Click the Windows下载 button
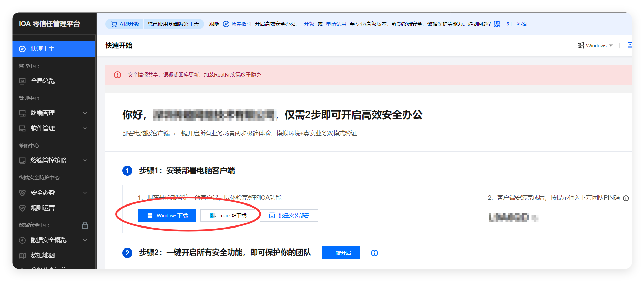The width and height of the screenshot is (644, 281). click(x=167, y=216)
